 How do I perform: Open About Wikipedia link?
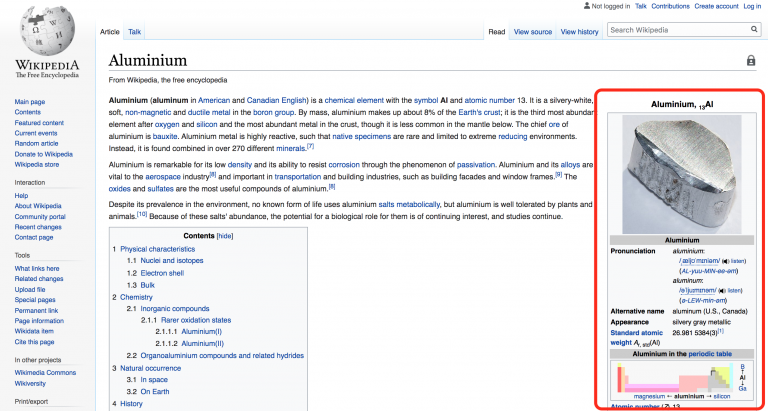pyautogui.click(x=38, y=206)
